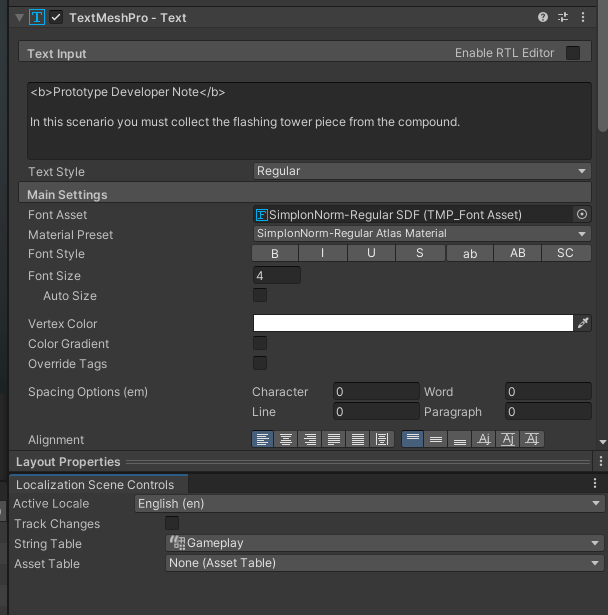Open font asset object picker
608x615 pixels.
pos(582,214)
